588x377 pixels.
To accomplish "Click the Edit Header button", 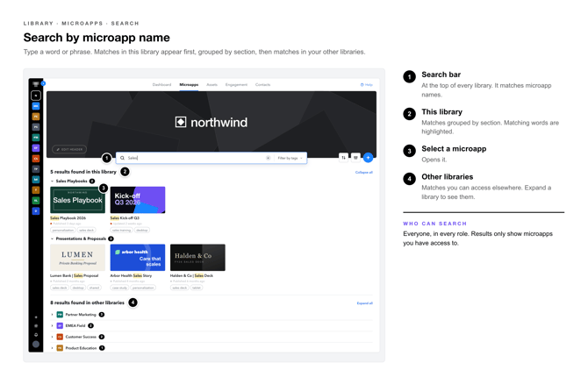I will (69, 149).
